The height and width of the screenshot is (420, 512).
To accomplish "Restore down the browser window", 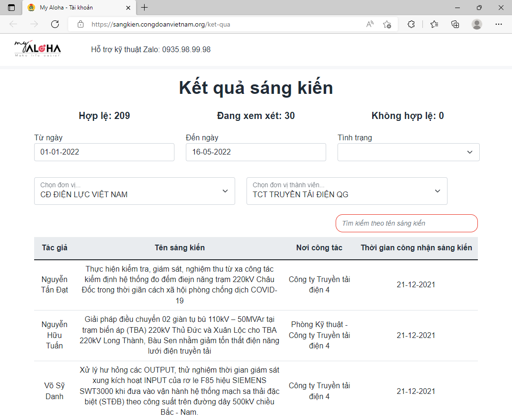I will 479,8.
